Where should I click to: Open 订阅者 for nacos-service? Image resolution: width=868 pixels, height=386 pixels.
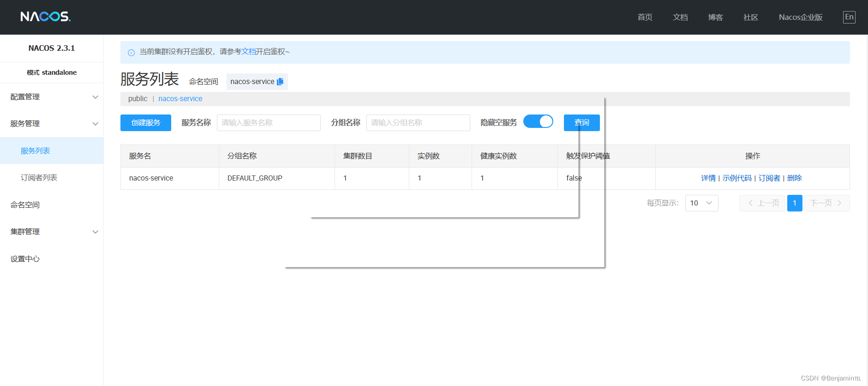pos(769,178)
